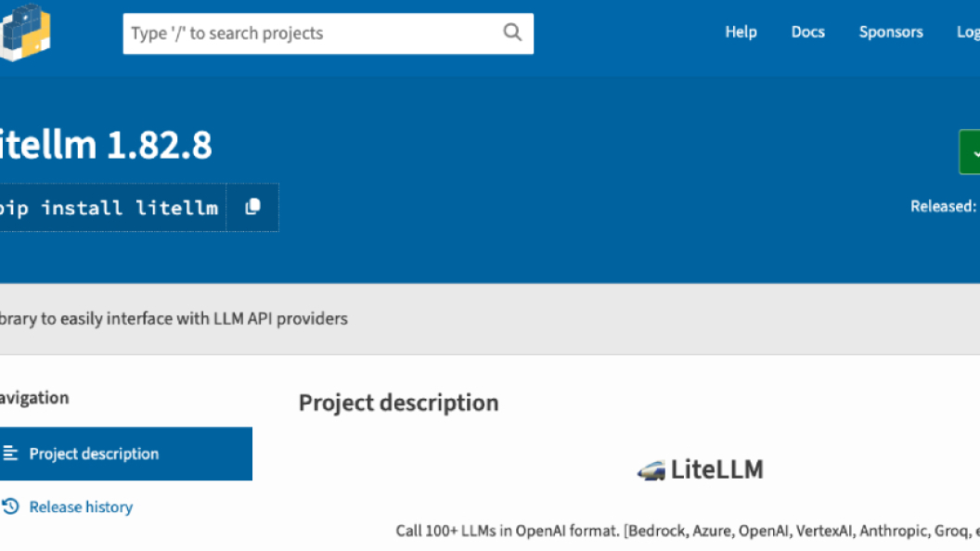This screenshot has height=551, width=980.
Task: Click the LiteLLM heading text
Action: coord(716,469)
